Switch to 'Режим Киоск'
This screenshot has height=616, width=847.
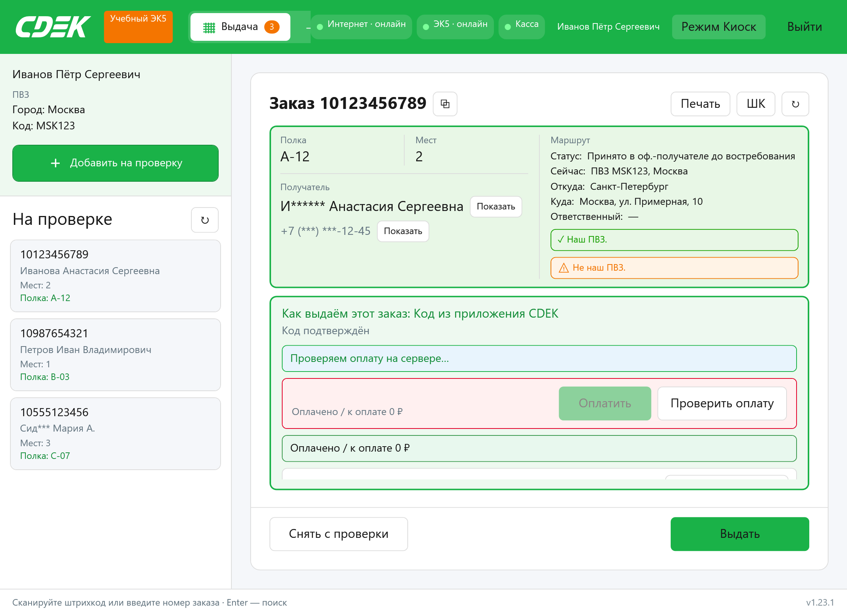pos(718,27)
